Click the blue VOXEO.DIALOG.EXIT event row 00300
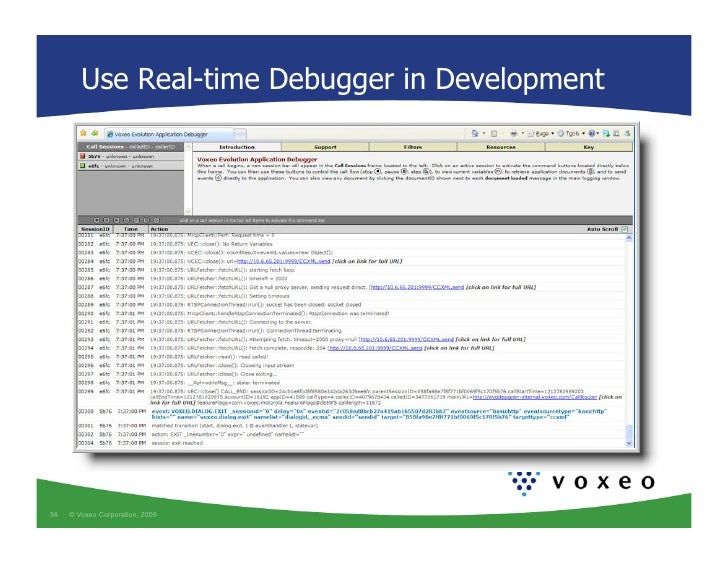This screenshot has height=563, width=728. [351, 414]
